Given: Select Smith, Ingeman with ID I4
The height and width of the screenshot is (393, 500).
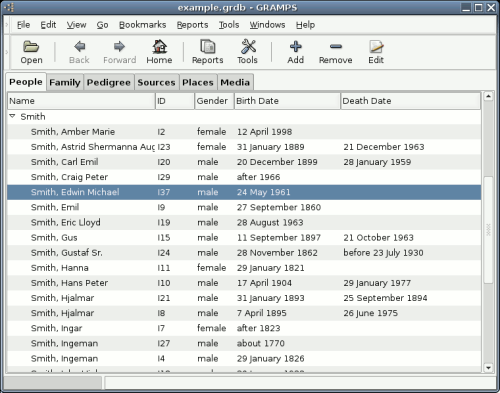Looking at the screenshot, I should click(x=244, y=359).
